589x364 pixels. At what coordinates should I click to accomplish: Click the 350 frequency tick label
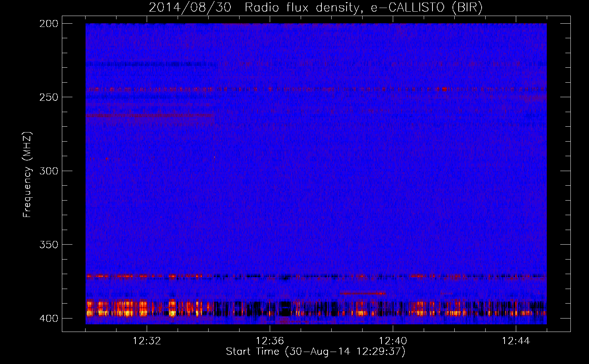(x=49, y=245)
